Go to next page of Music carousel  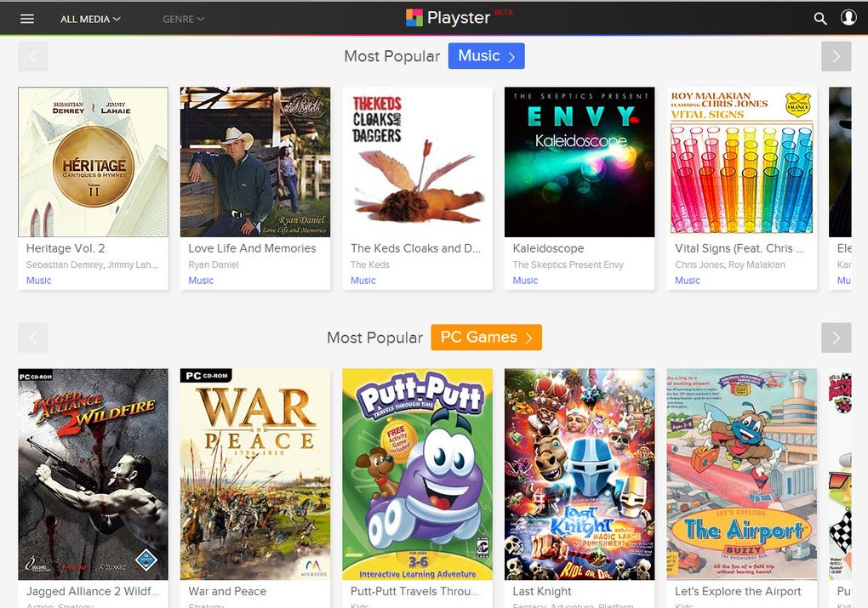(836, 56)
